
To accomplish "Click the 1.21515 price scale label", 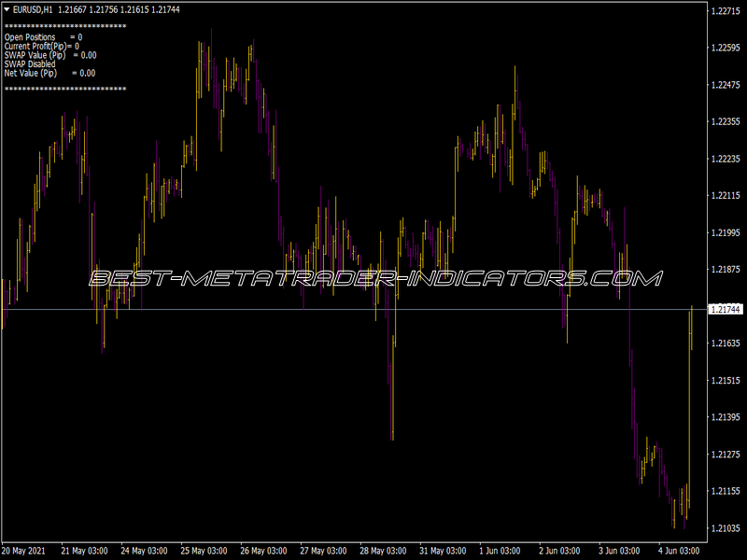I will coord(726,381).
